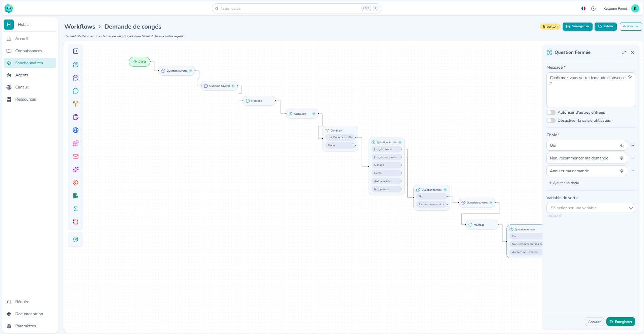Click the Hubi mascot logo
This screenshot has width=644, height=334.
click(9, 8)
